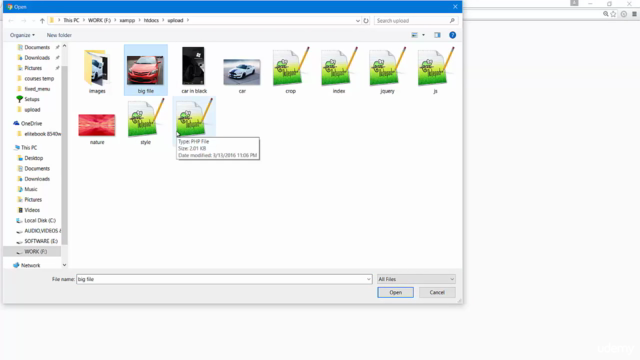This screenshot has height=360, width=640.
Task: Select the crop PHP file icon
Action: [x=290, y=67]
